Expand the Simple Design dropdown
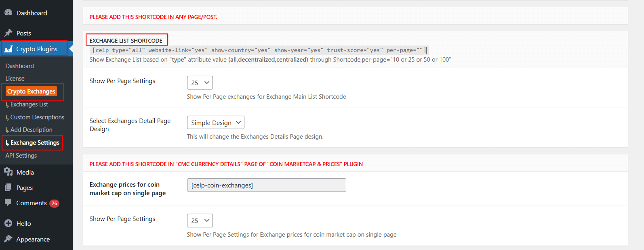 [215, 123]
